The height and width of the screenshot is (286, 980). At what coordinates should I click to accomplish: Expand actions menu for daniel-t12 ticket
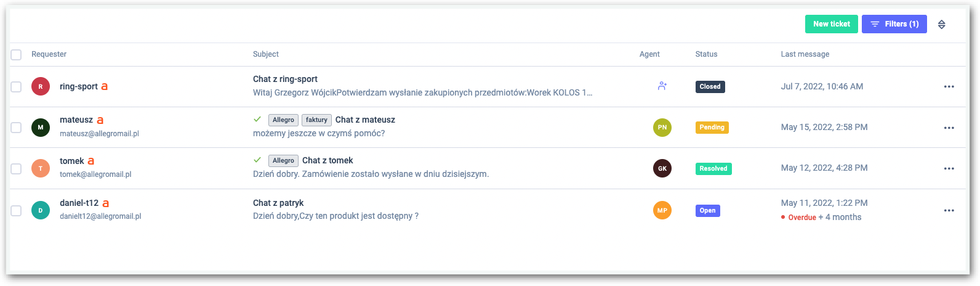click(949, 210)
